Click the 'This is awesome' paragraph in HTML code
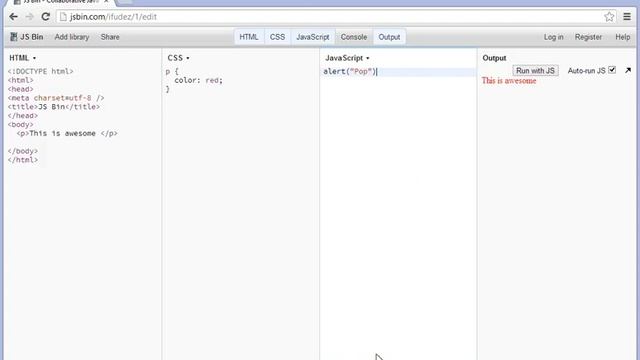 tap(67, 133)
